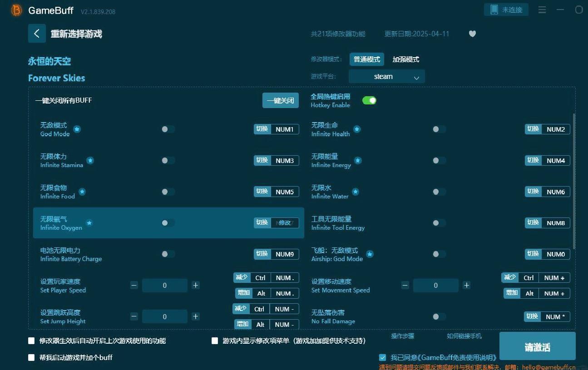Click star icon next to Airship God Mode
Screen dimensions: 588x370
coord(370,254)
